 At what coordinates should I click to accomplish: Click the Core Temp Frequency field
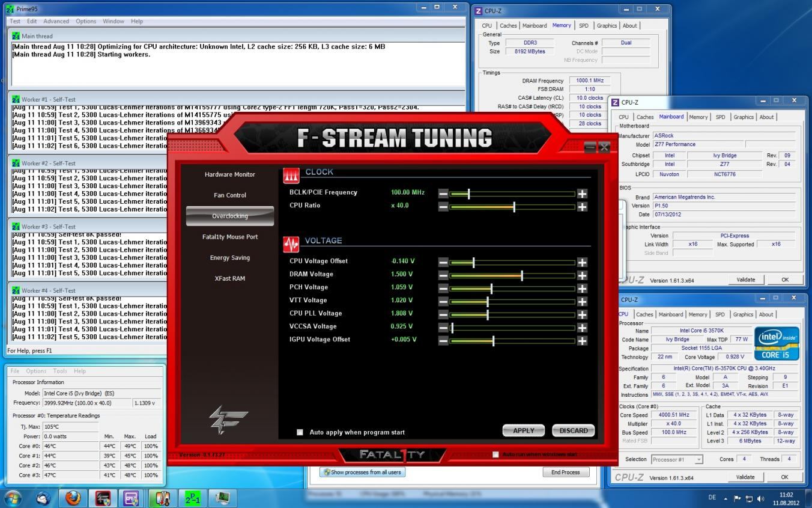pyautogui.click(x=86, y=403)
